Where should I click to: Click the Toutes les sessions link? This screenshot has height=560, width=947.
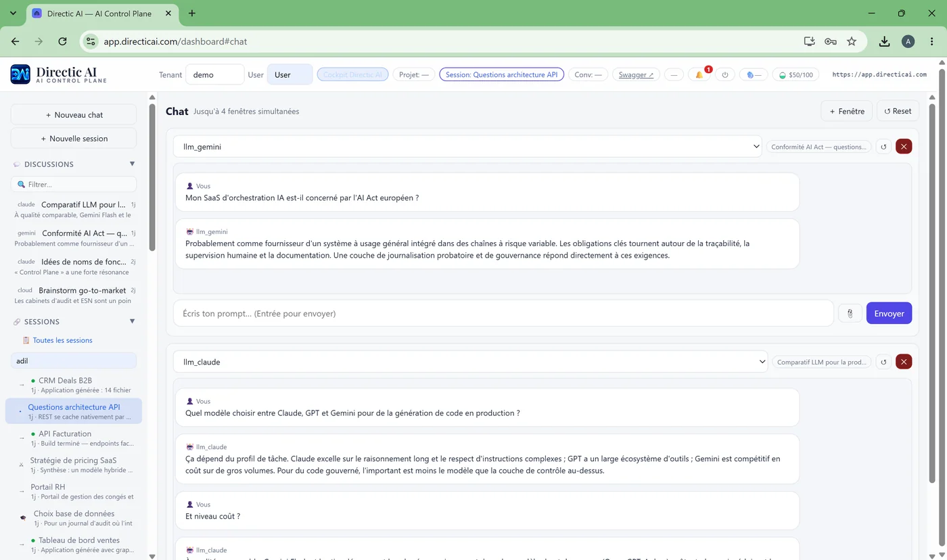point(63,340)
